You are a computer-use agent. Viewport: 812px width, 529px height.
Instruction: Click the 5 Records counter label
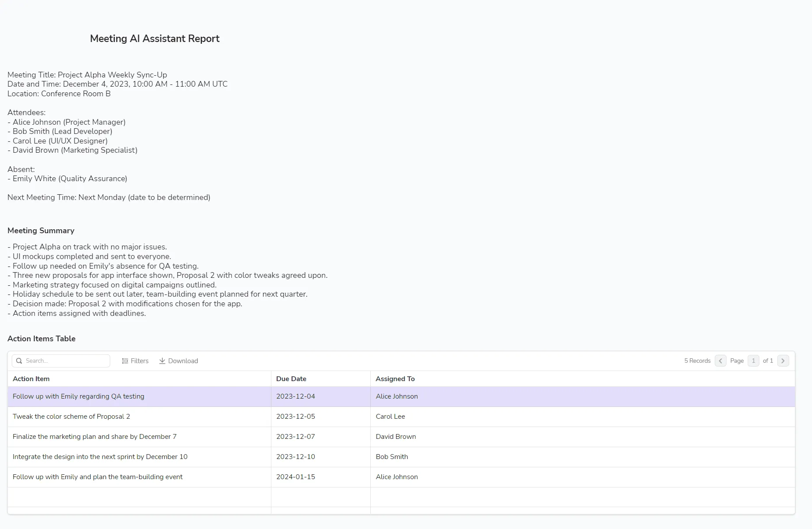697,361
